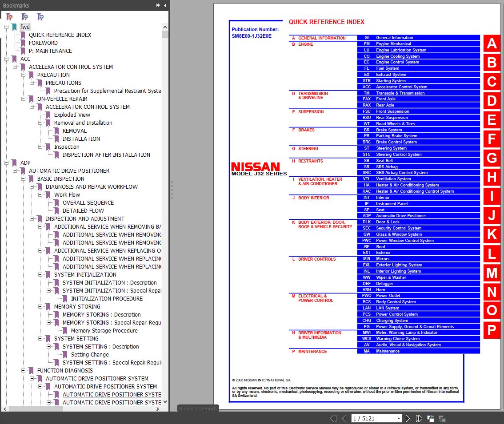Viewport: 504px width, 424px height.
Task: Click the bookmarks vertical scrollbar down arrow
Action: tap(165, 402)
